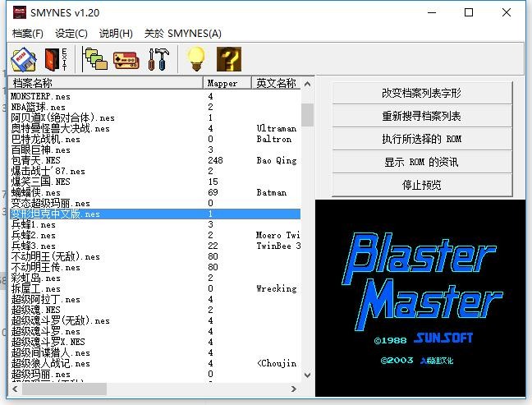Open the folder directories settings icon

click(x=95, y=59)
